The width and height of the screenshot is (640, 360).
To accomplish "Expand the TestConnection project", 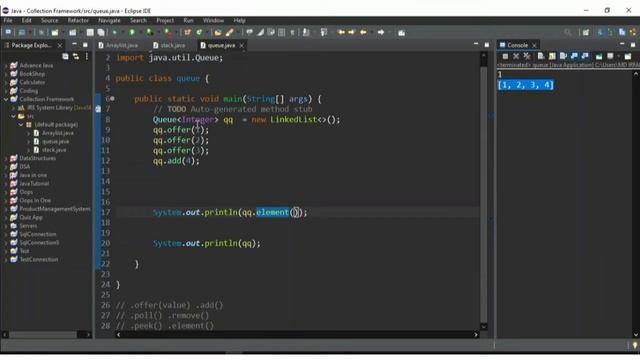I will pos(6,260).
